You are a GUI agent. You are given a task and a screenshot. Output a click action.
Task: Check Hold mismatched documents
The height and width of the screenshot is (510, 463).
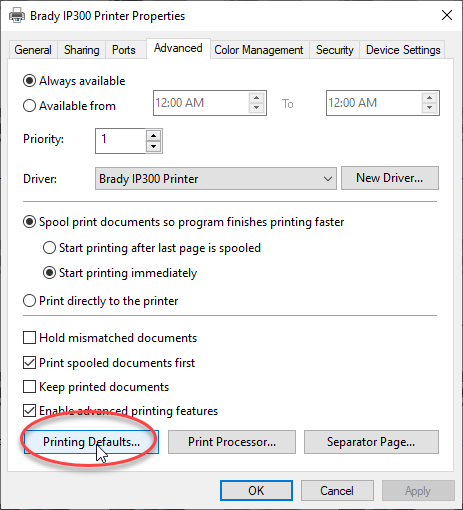click(x=29, y=338)
